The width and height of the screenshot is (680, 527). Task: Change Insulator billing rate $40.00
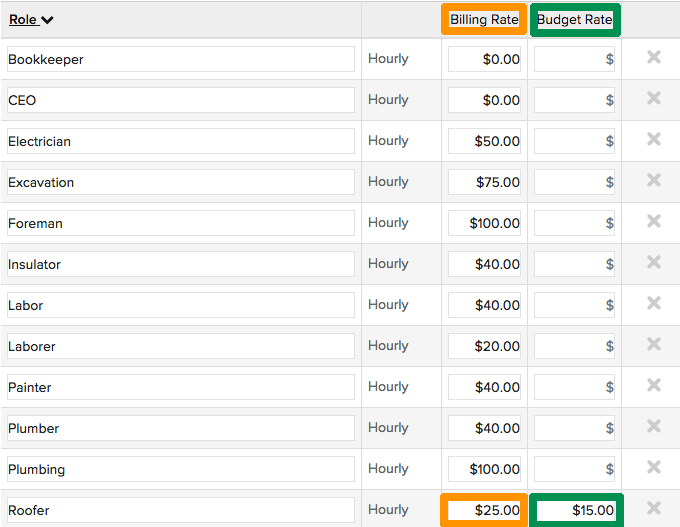click(484, 264)
